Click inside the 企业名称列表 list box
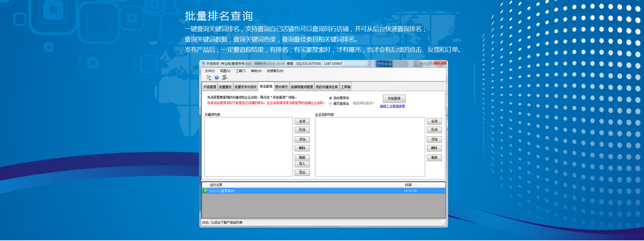Viewport: 644px width, 241px height. point(370,147)
